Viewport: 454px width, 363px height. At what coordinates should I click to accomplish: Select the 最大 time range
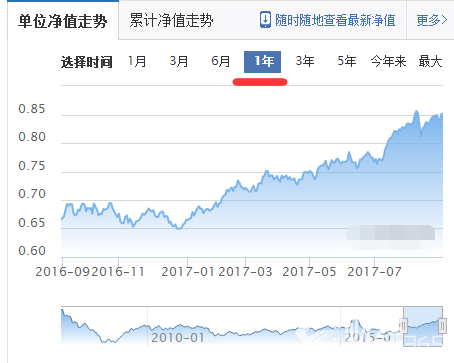[430, 61]
